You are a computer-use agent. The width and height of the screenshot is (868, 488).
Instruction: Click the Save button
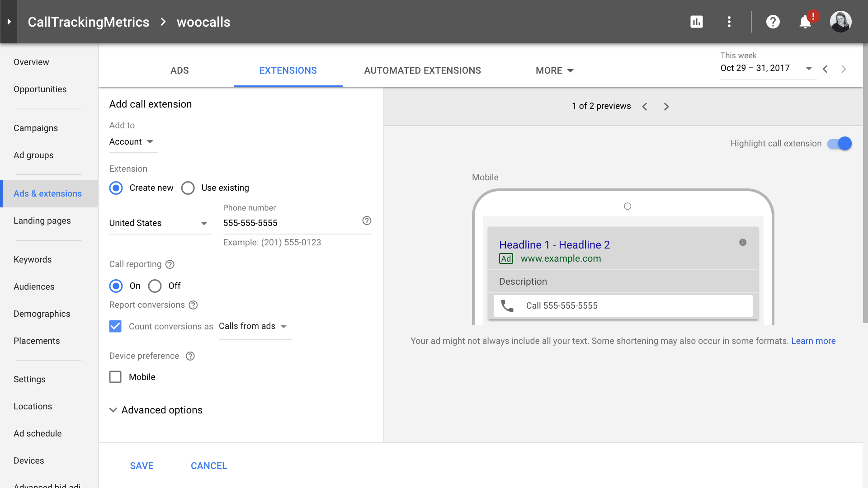tap(142, 466)
